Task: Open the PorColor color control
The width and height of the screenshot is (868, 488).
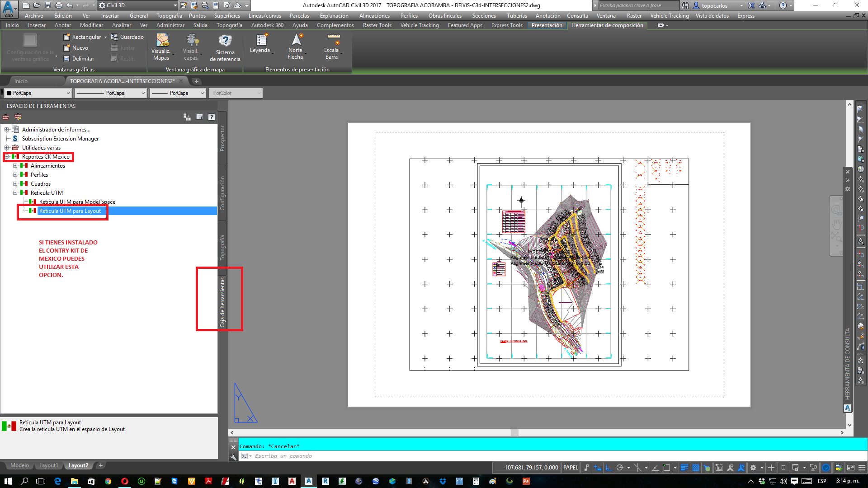Action: pyautogui.click(x=235, y=93)
